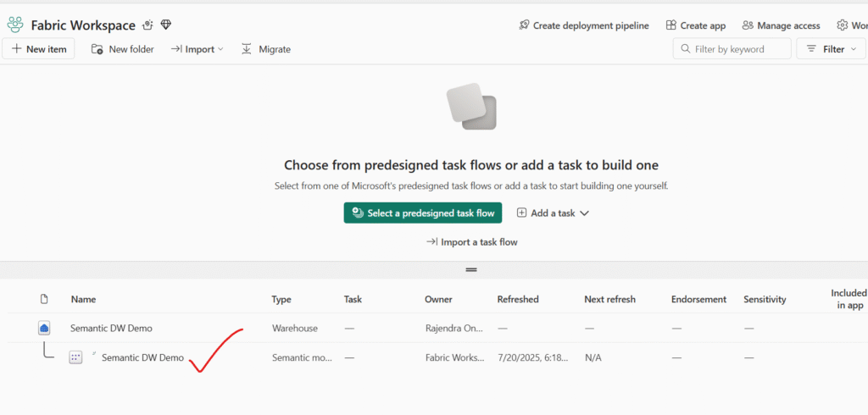868x415 pixels.
Task: Open Create app
Action: tap(696, 25)
